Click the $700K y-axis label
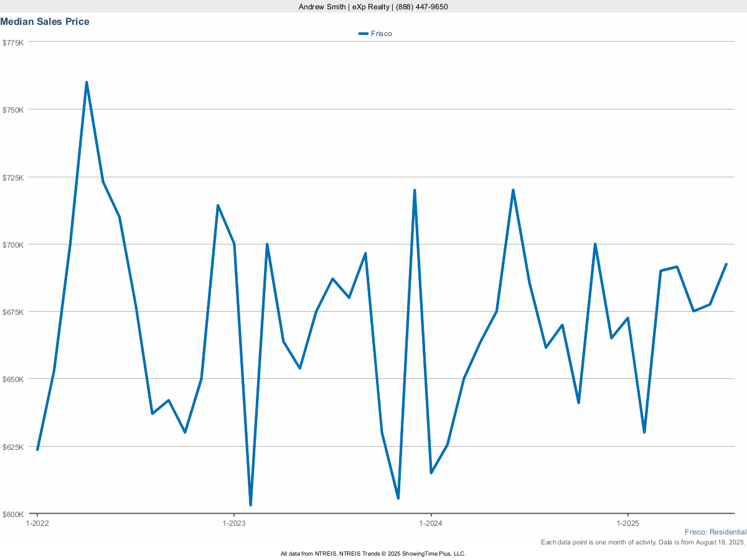Screen dimensions: 747x560 point(13,245)
